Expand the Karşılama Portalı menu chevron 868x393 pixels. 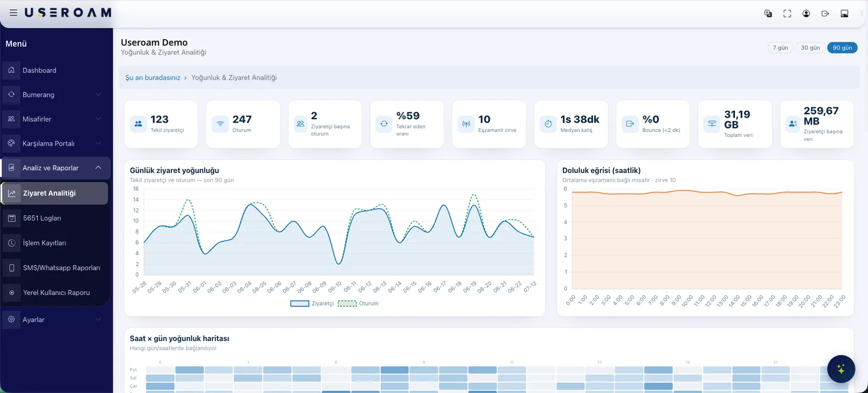point(98,143)
